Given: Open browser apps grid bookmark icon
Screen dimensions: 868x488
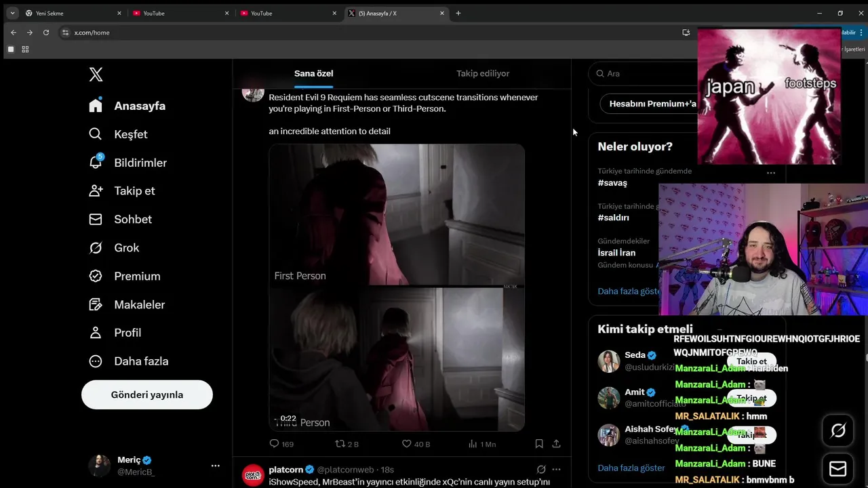Looking at the screenshot, I should [x=25, y=49].
